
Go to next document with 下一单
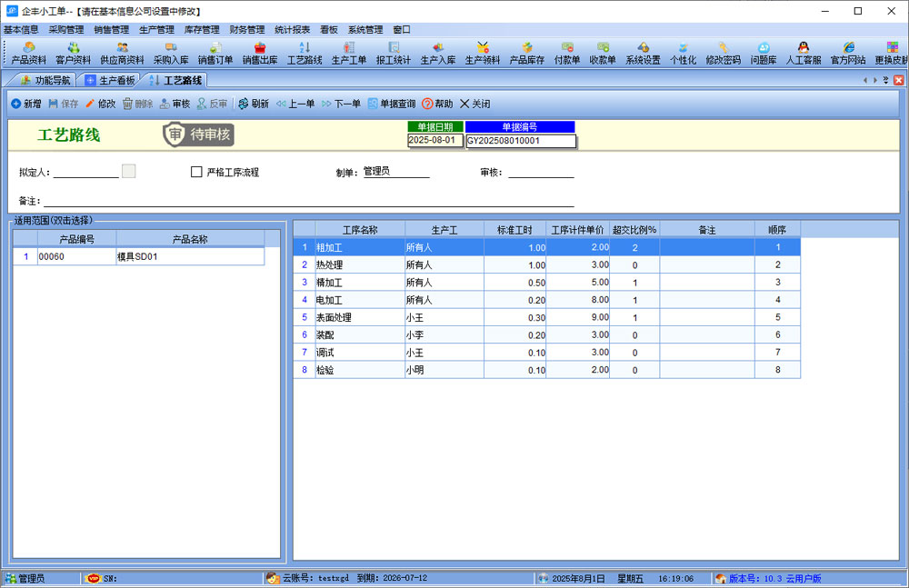(x=341, y=104)
